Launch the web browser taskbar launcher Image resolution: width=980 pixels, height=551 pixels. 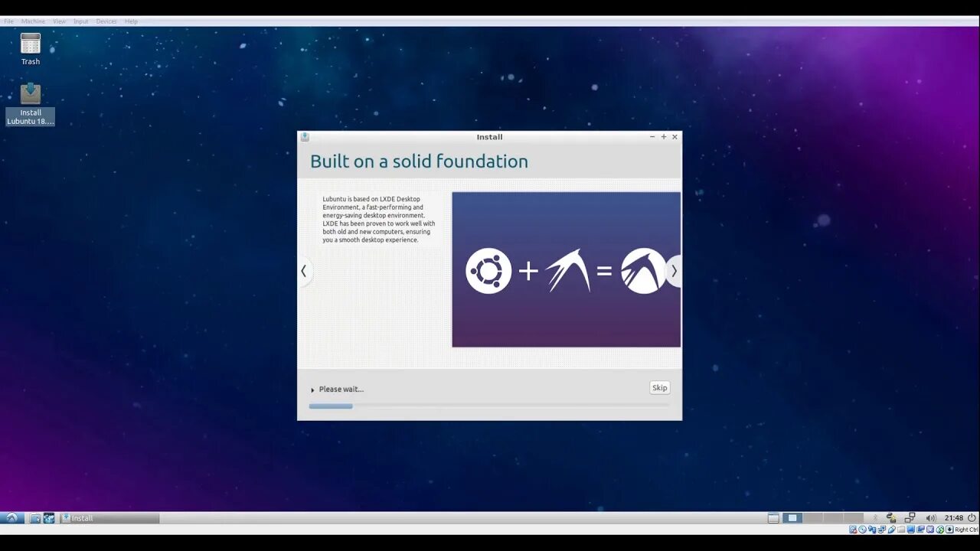pyautogui.click(x=49, y=518)
